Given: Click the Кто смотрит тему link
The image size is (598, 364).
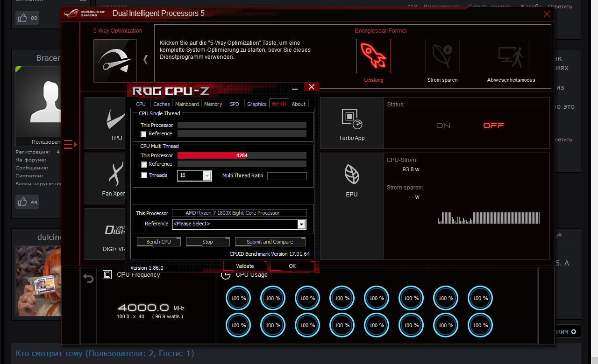Looking at the screenshot, I should tap(105, 354).
